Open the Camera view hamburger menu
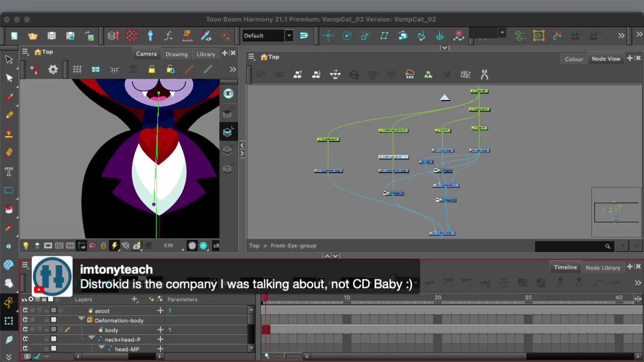Viewport: 644px width, 362px height. click(x=25, y=52)
